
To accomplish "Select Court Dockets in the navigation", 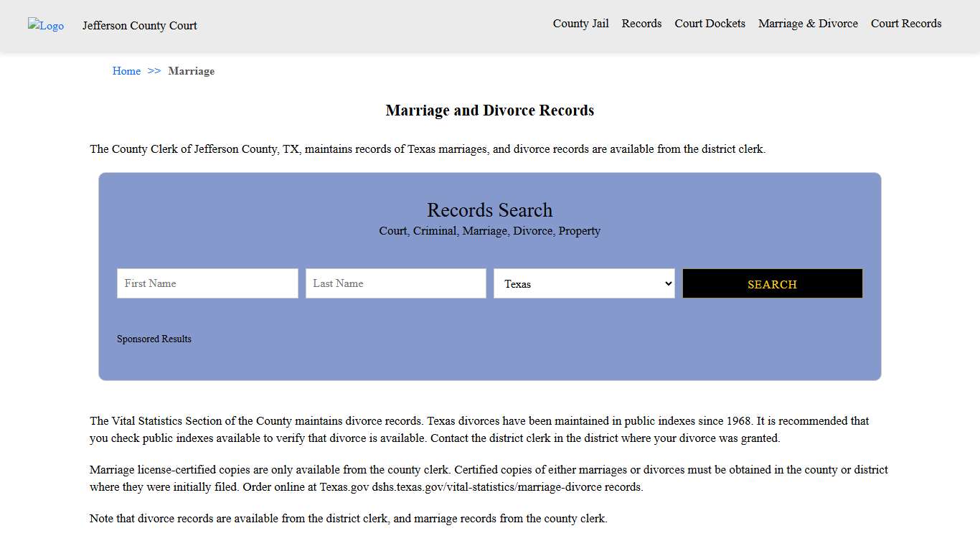I will 710,24.
